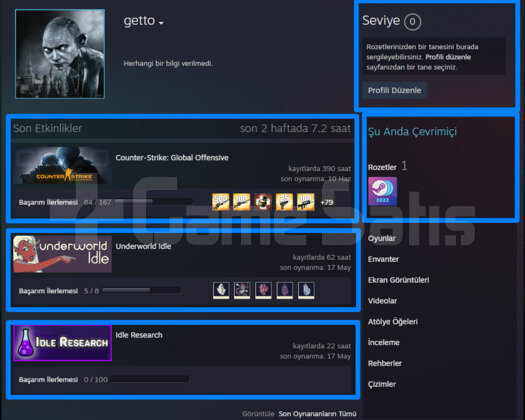Click the 'kayıtlarda 62 saat' text

322,257
